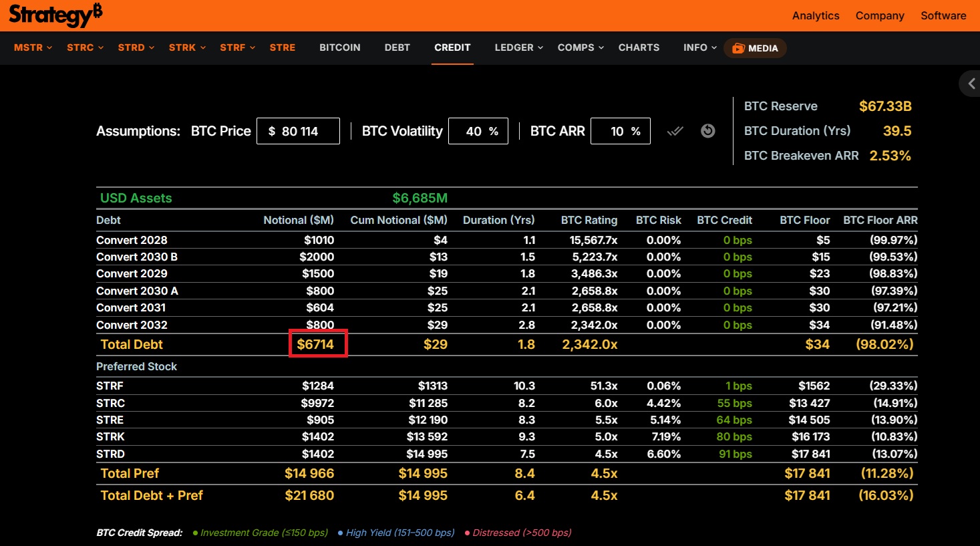The image size is (980, 546).
Task: Reset assumptions with the circular arrow icon
Action: [x=708, y=131]
